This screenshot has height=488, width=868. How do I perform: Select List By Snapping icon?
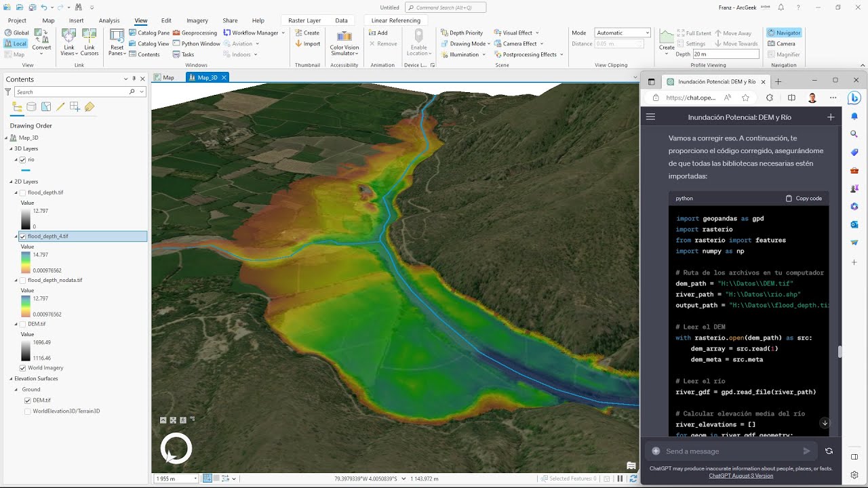[x=75, y=106]
